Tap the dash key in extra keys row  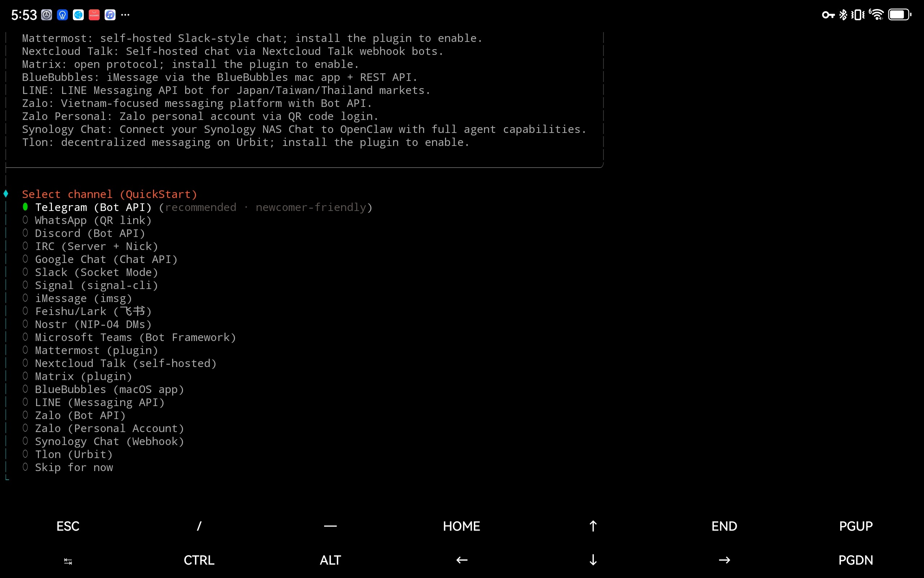click(330, 526)
